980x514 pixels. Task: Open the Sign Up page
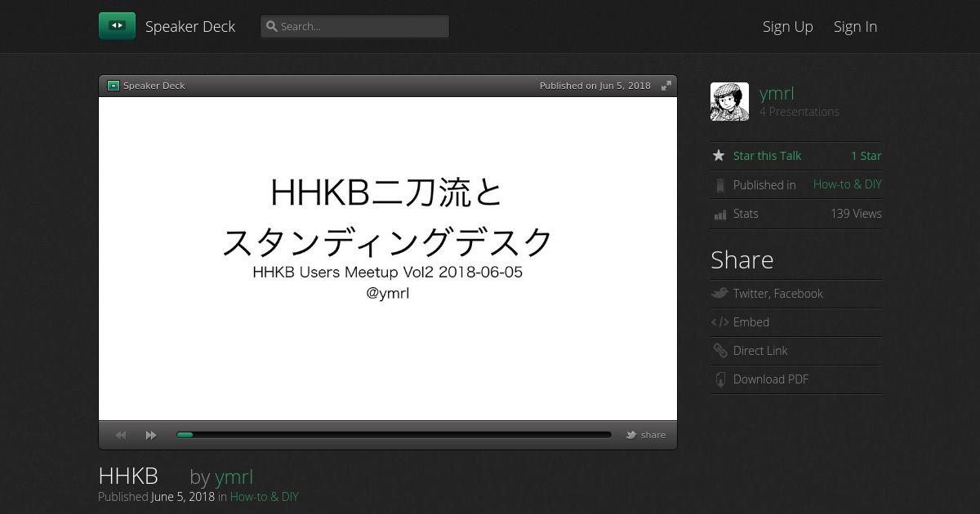click(x=787, y=26)
